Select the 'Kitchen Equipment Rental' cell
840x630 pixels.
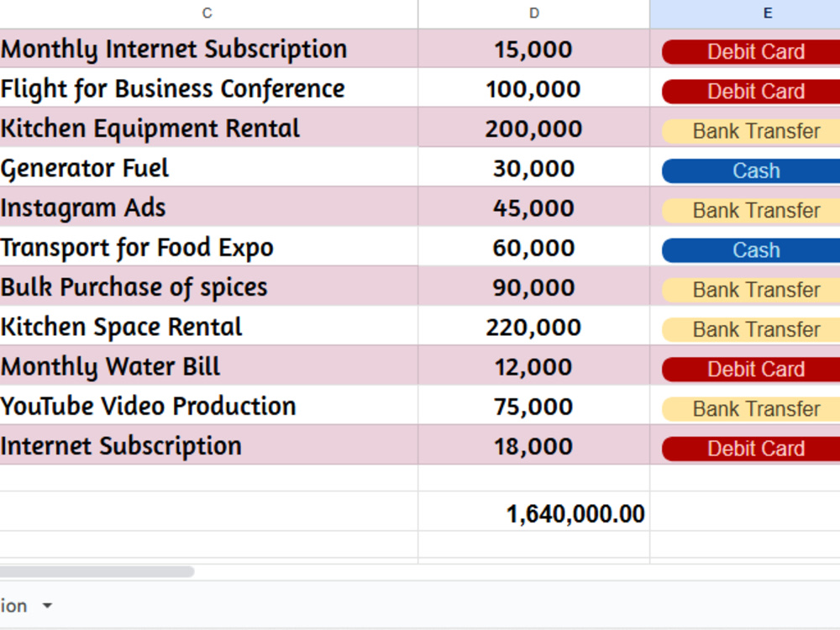click(x=209, y=128)
